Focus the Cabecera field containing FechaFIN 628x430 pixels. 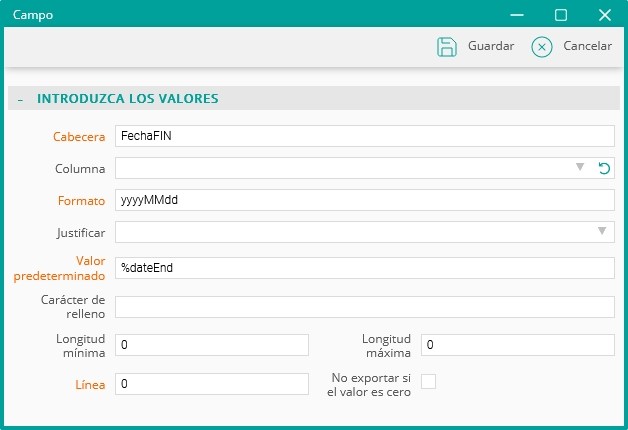pyautogui.click(x=364, y=136)
